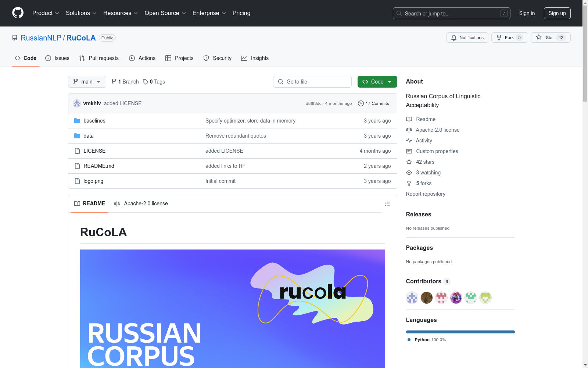
Task: Expand the Solutions menu
Action: tap(81, 13)
